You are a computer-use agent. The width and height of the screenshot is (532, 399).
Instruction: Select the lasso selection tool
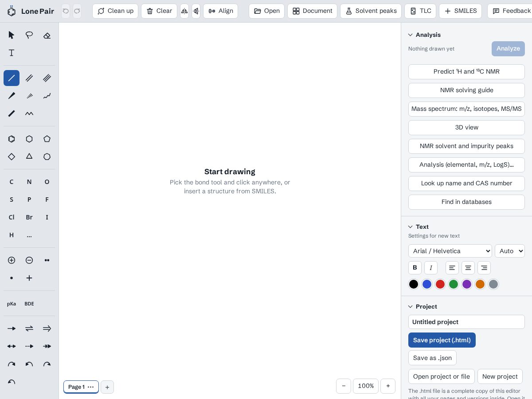coord(29,35)
